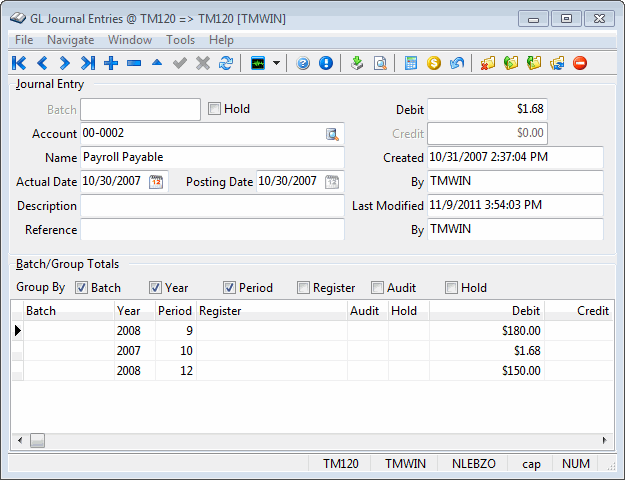Check the Register group-by checkbox
Screen dimensions: 625x480
point(303,288)
